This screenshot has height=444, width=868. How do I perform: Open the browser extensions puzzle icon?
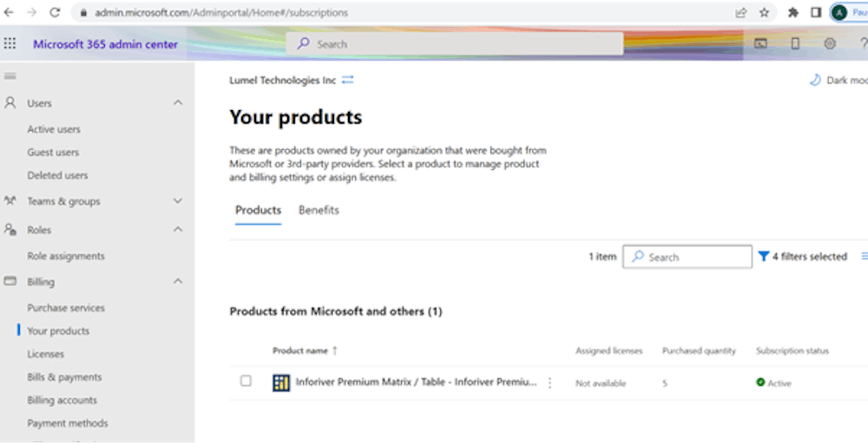click(792, 12)
